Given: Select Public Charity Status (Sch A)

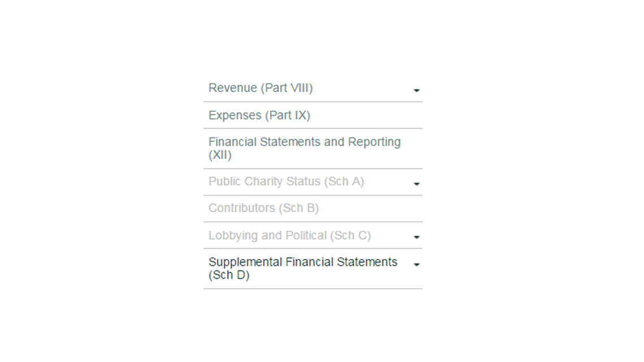Looking at the screenshot, I should point(286,182).
